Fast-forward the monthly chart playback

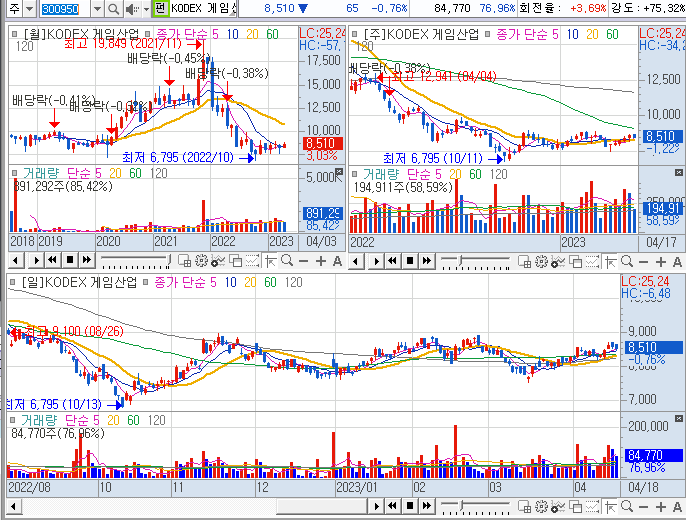click(x=87, y=261)
